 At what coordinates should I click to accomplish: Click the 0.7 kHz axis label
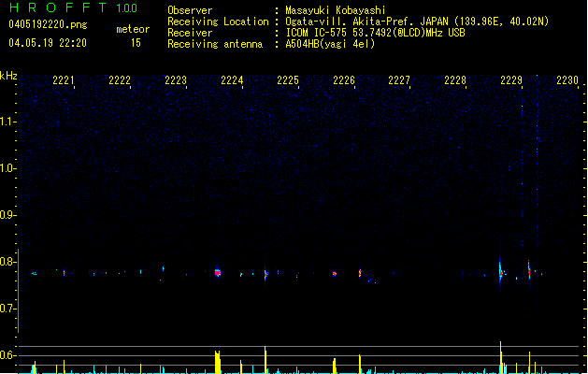click(x=7, y=309)
